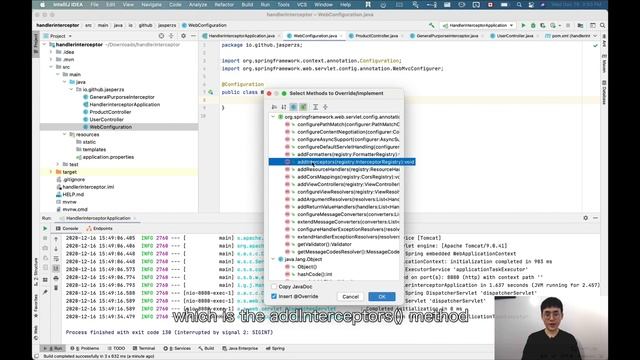Toggle Insert @Override checkbox
Viewport: 640px width, 360px height.
click(274, 296)
